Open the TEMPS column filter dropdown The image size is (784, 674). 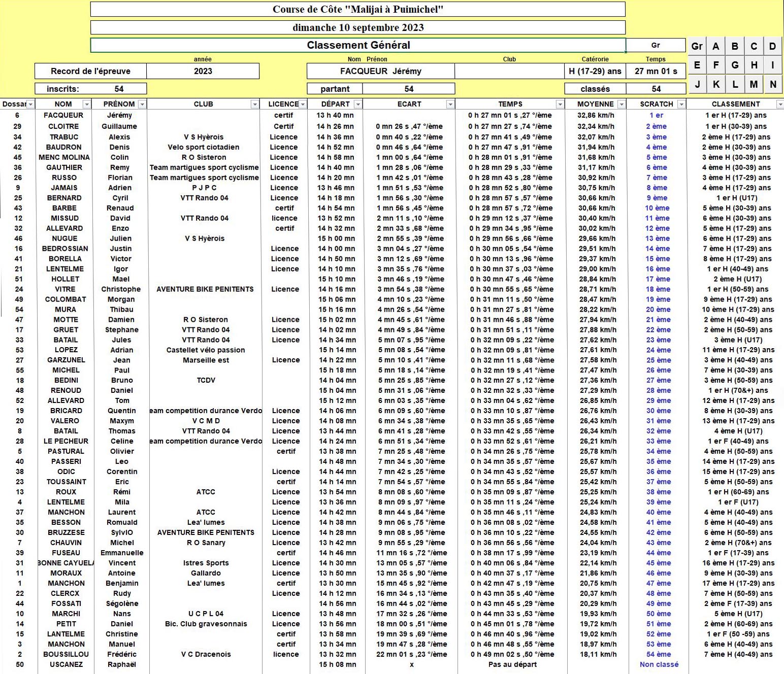(x=560, y=104)
